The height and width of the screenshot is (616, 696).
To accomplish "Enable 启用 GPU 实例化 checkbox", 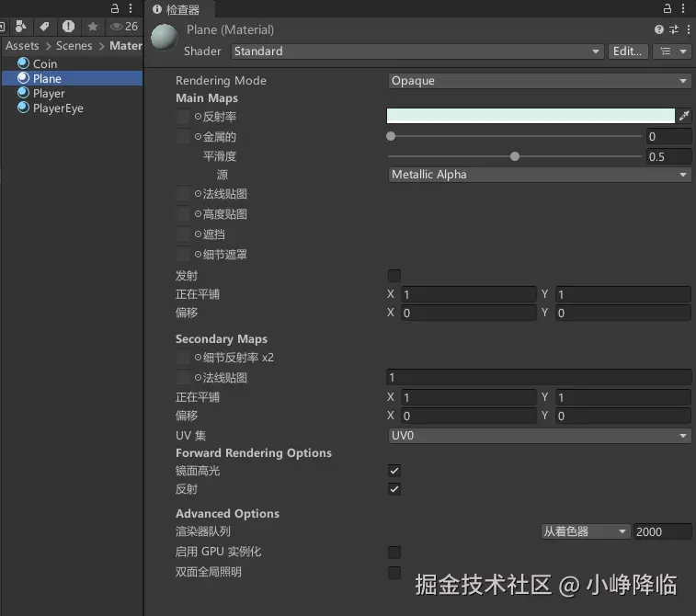I will [394, 553].
